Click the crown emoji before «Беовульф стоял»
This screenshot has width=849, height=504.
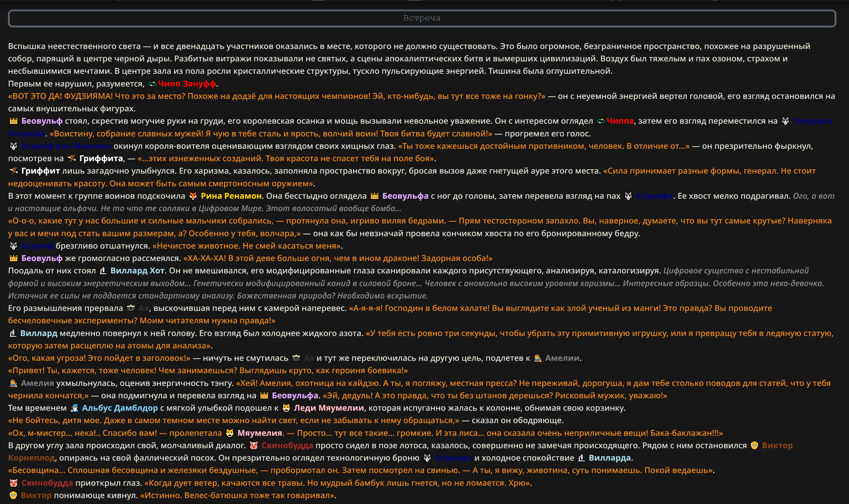[13, 121]
